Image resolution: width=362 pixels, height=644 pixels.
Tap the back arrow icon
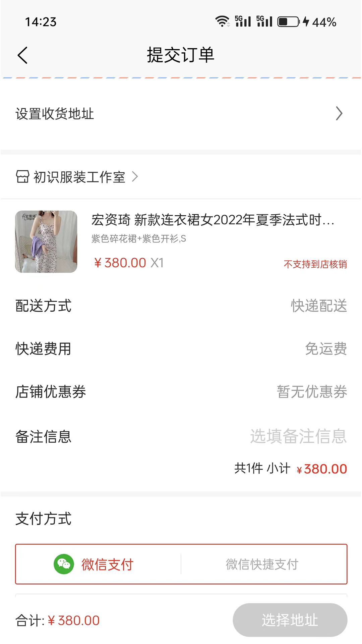22,55
